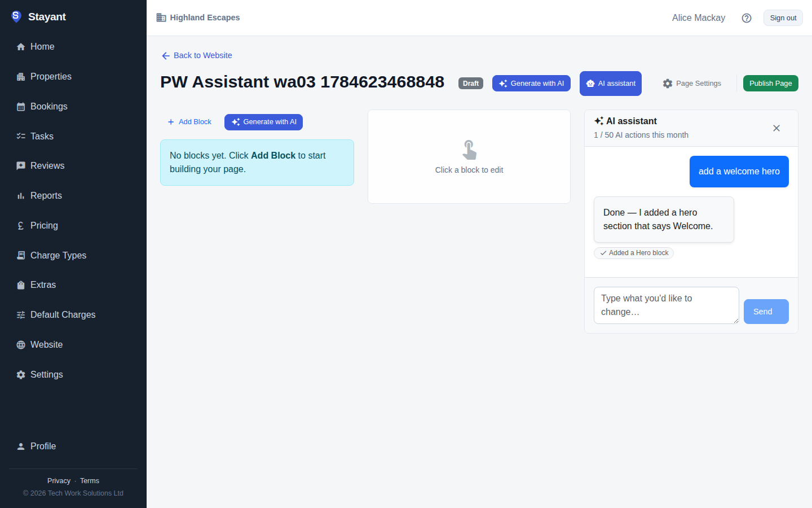Viewport: 812px width, 508px height.
Task: Open Tasks via its checklist icon
Action: (x=21, y=136)
